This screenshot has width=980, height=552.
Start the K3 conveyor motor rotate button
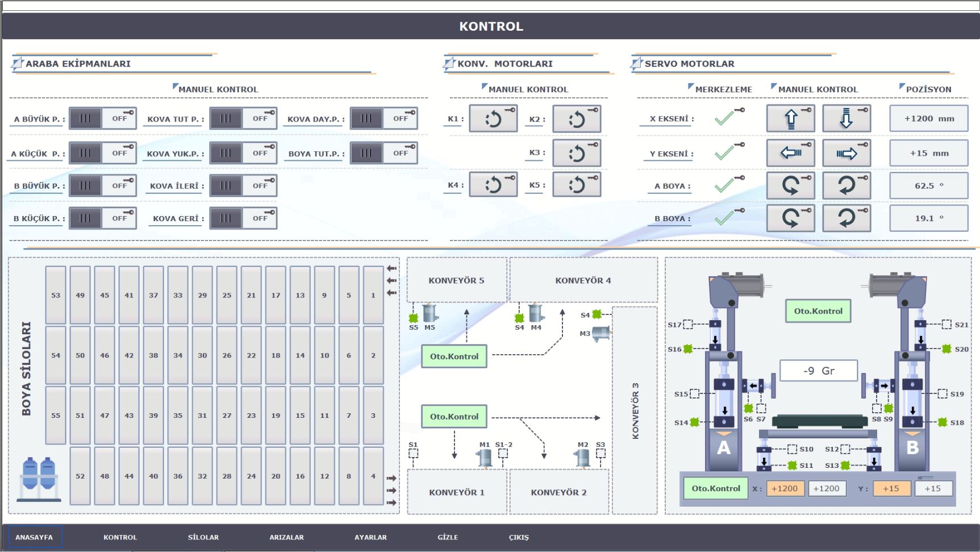pyautogui.click(x=577, y=153)
